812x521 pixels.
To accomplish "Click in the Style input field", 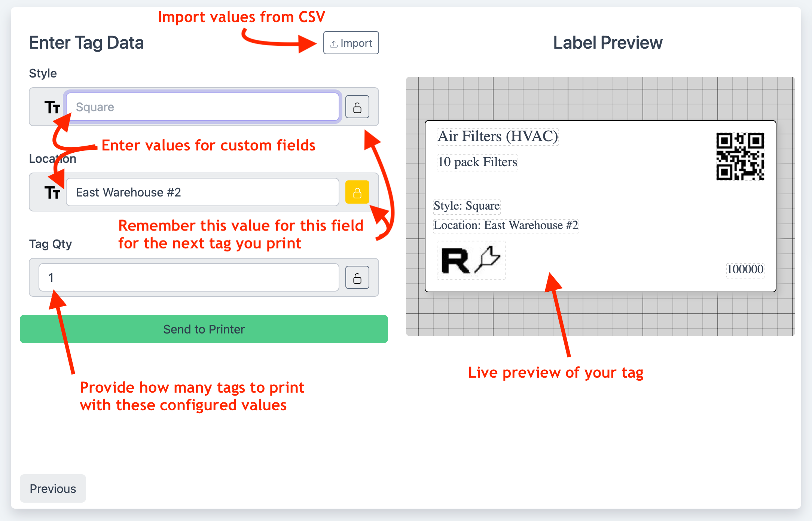I will coord(202,107).
